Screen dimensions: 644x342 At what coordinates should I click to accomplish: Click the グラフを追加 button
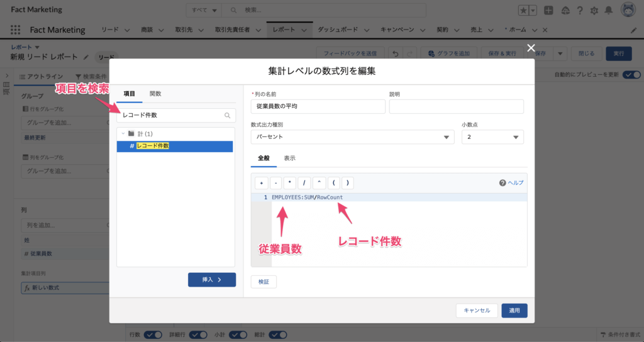(449, 54)
